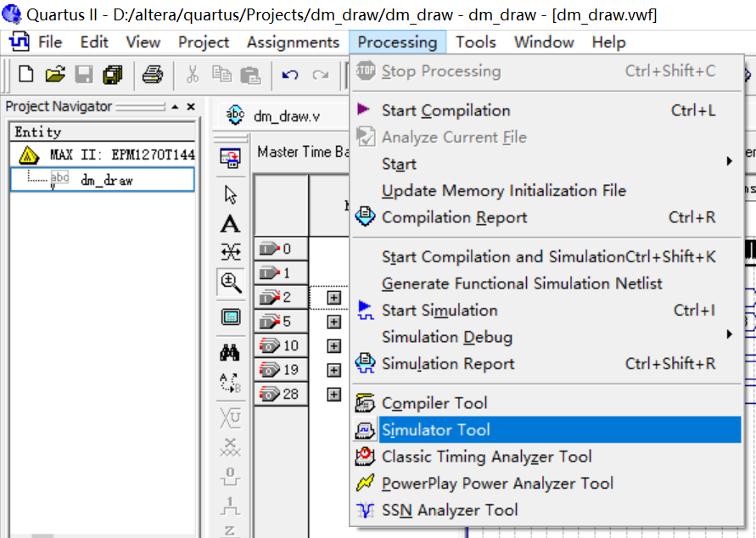Screen dimensions: 756x538
Task: Expand the signal group in row 5
Action: coord(333,322)
